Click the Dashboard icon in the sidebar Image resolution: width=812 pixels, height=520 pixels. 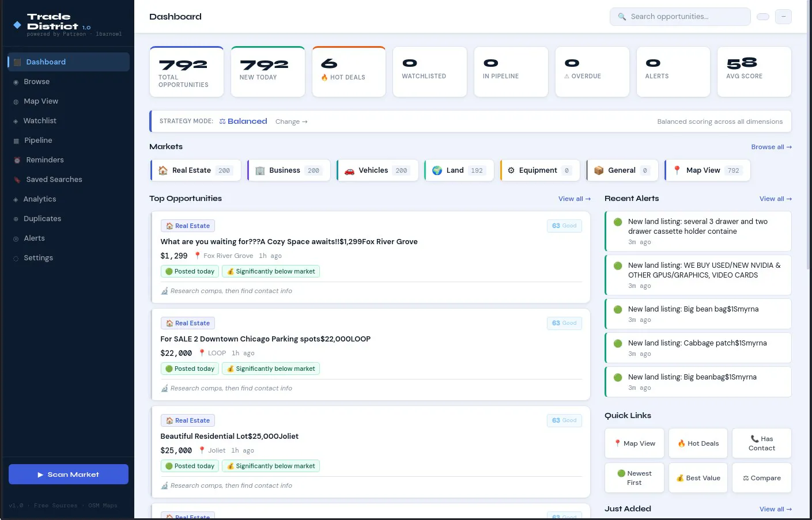point(17,62)
